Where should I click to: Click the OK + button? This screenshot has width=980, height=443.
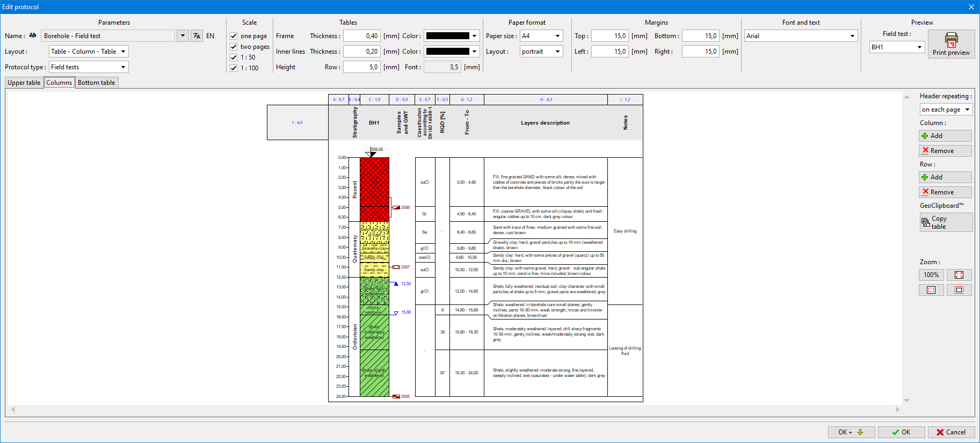pyautogui.click(x=851, y=432)
